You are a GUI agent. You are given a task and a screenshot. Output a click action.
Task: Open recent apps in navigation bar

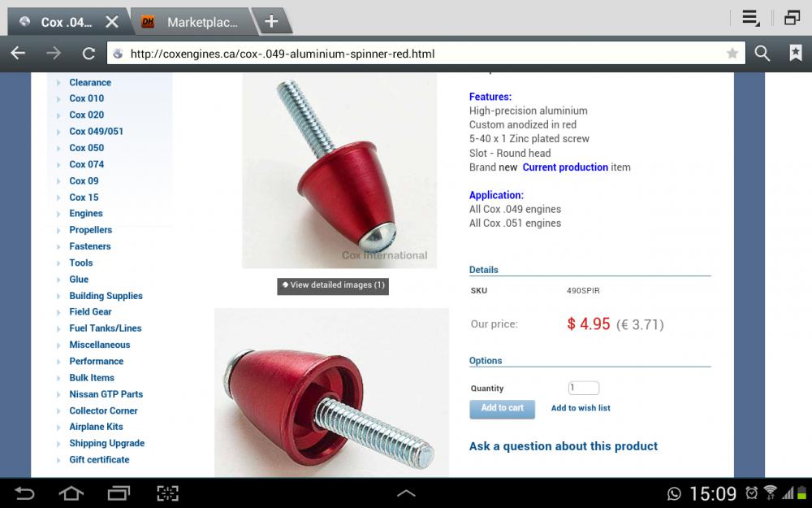pos(119,493)
